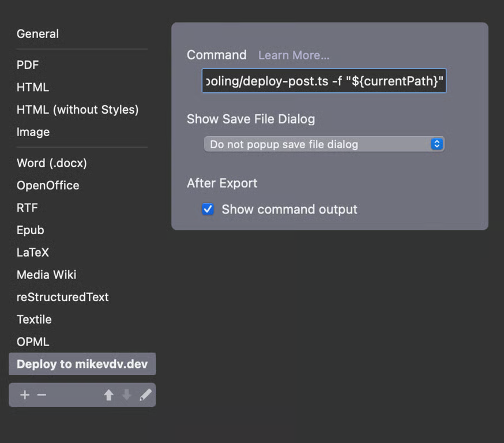Add a new export preset with plus icon
504x443 pixels.
[x=25, y=395]
